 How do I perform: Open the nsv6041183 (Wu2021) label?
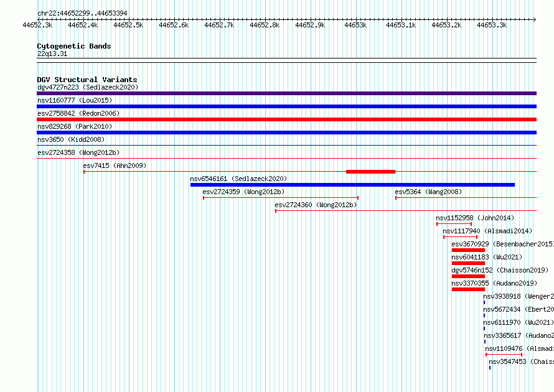(x=487, y=257)
